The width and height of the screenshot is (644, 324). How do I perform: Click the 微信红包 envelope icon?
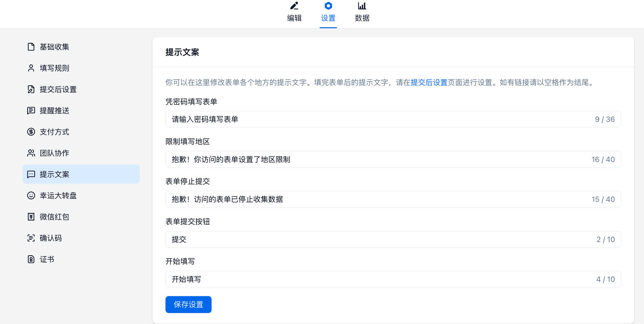pos(31,217)
